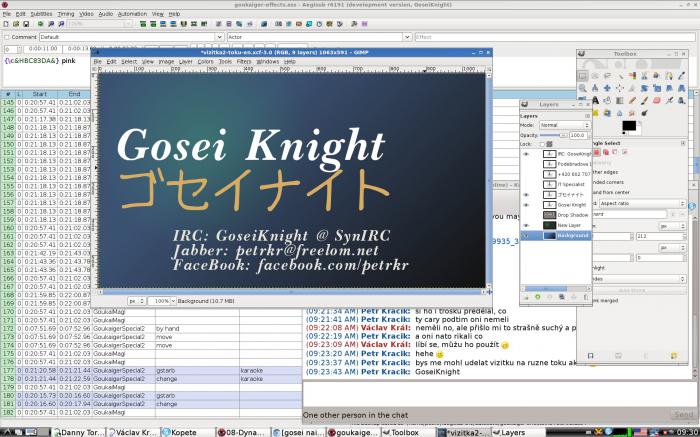Click the chat message input area
700x437 pixels.
coord(498,394)
